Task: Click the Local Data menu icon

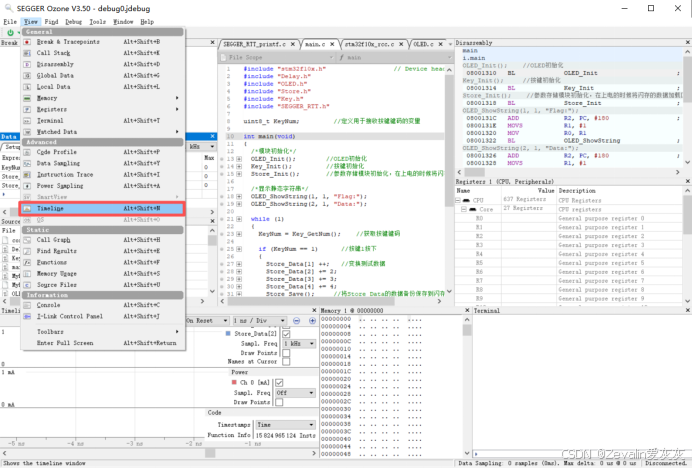Action: 27,87
